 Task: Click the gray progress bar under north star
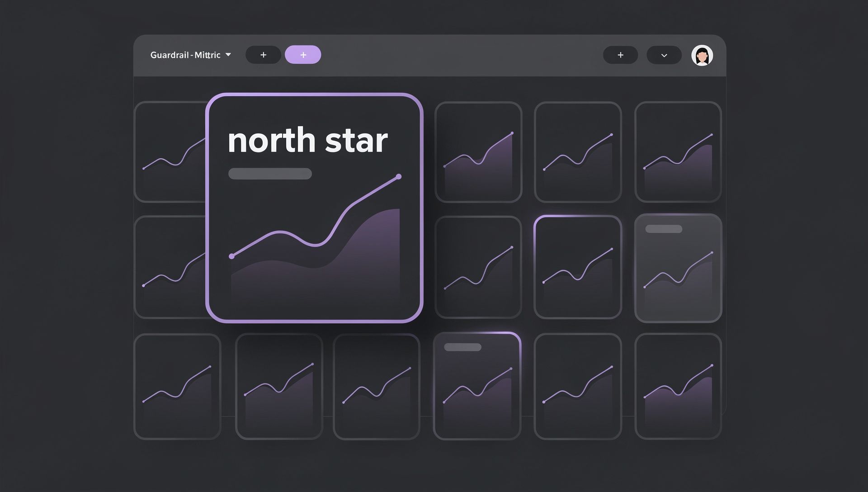coord(269,173)
